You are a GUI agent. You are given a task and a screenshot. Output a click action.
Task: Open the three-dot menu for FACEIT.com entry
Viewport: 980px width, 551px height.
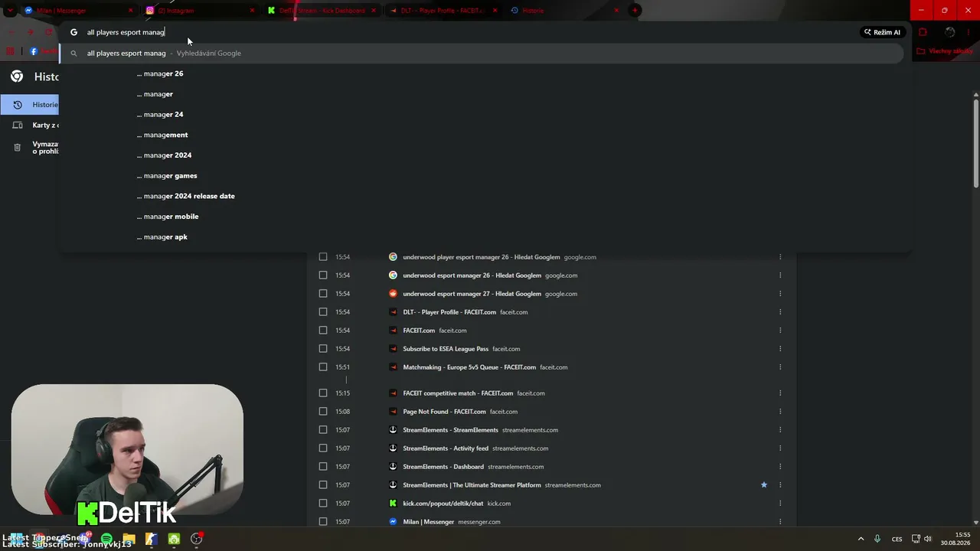780,331
